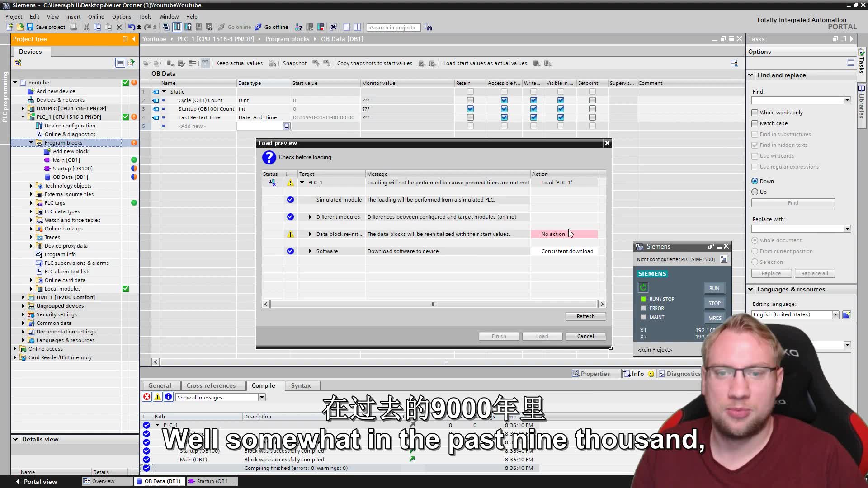Toggle Retain for Startup (OB100) Count
This screenshot has height=488, width=868.
click(x=470, y=109)
